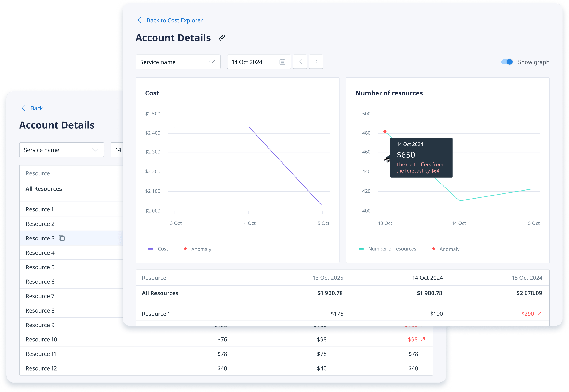Copy the Account Details link icon
This screenshot has height=392, width=569.
(x=222, y=38)
